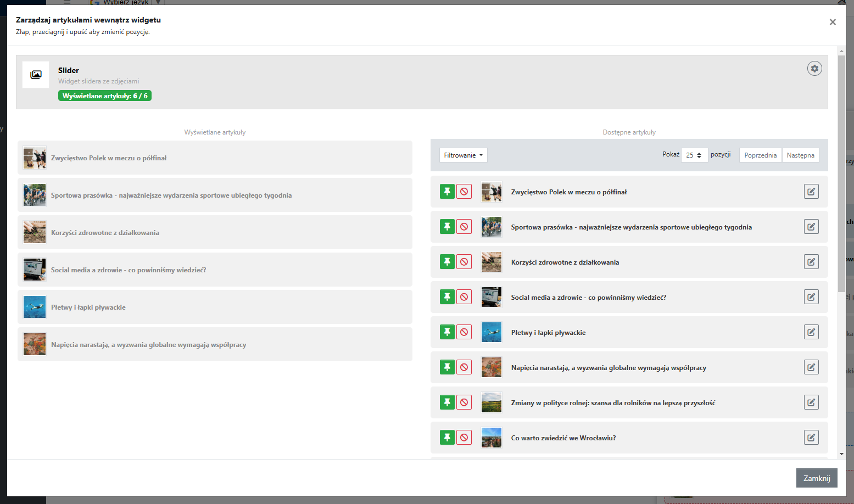
Task: Click the Slider widget image icon
Action: 36,75
